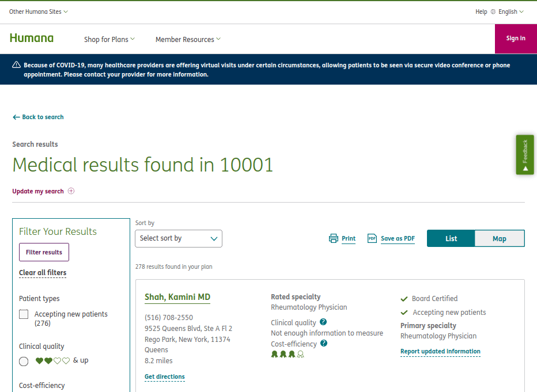Click the 'Medical results found in 10001' heading
The image size is (537, 392).
pos(143,165)
